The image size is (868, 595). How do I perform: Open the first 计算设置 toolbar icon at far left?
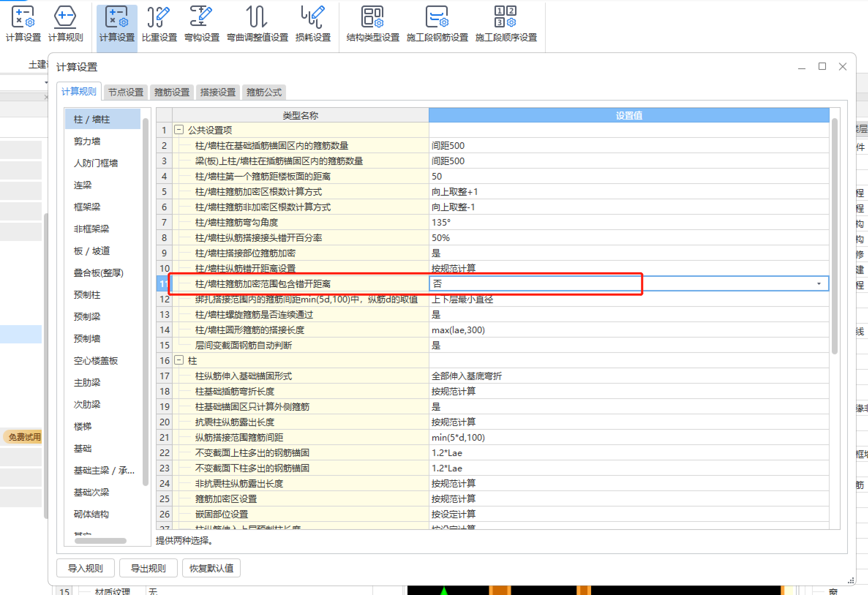pyautogui.click(x=23, y=24)
